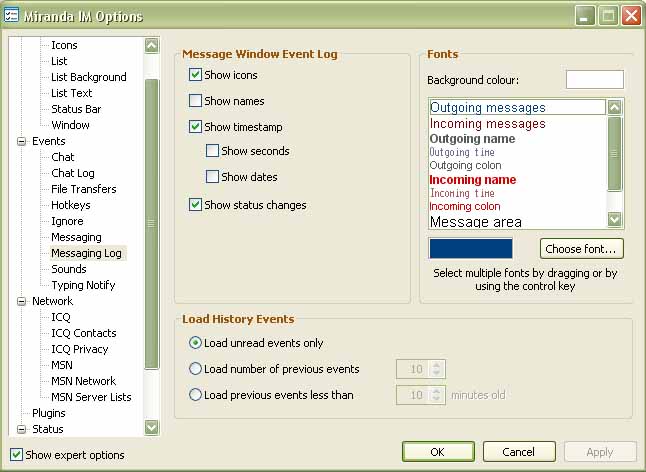Select Outgoing colon font entry
Viewport: 646px width, 472px height.
click(517, 166)
